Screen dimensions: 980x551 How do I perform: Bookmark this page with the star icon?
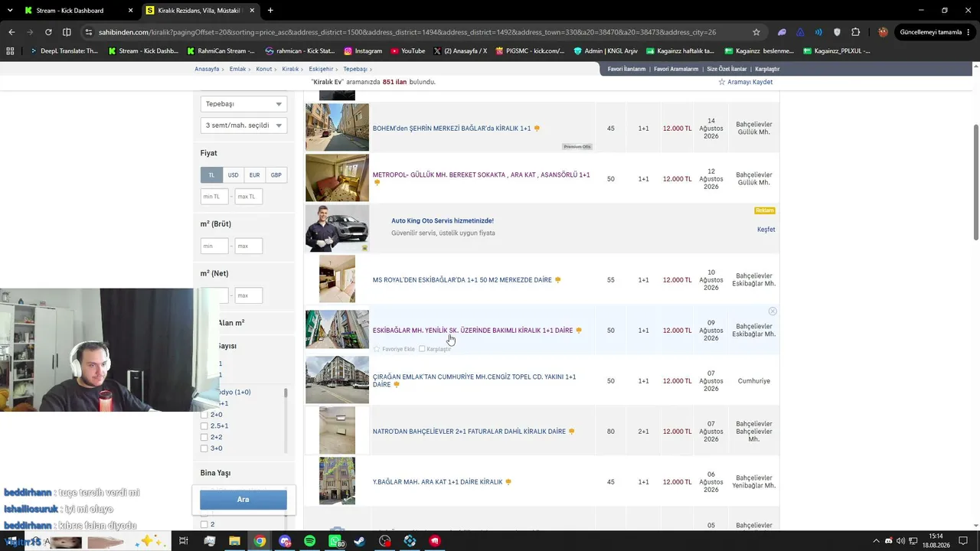point(756,32)
